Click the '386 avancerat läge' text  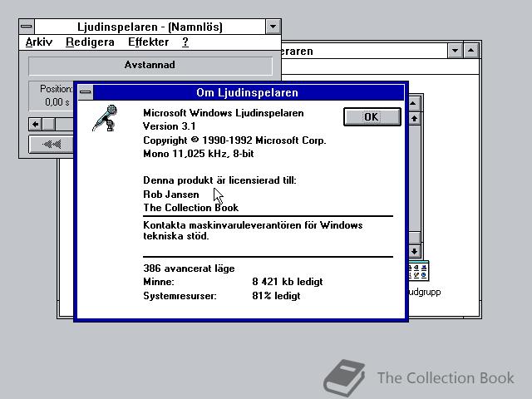click(x=189, y=268)
